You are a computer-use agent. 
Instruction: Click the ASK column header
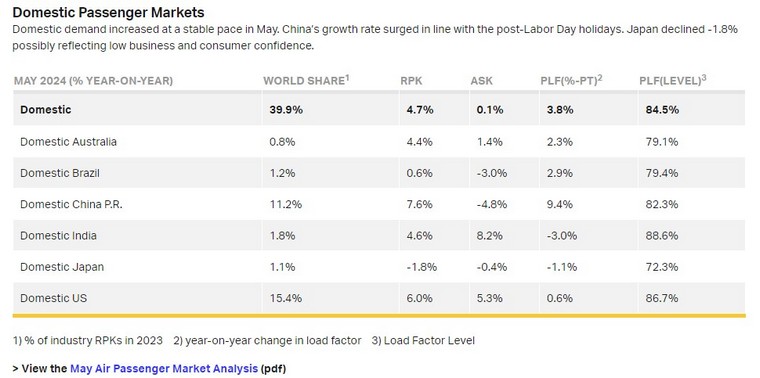click(481, 81)
